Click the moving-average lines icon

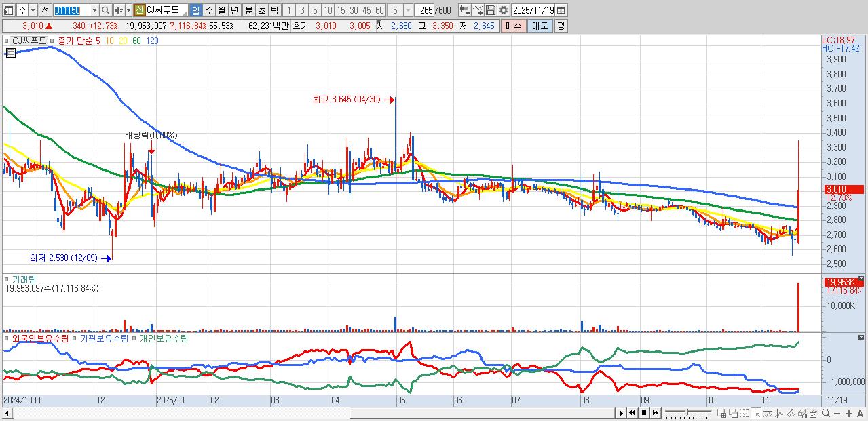[768, 413]
